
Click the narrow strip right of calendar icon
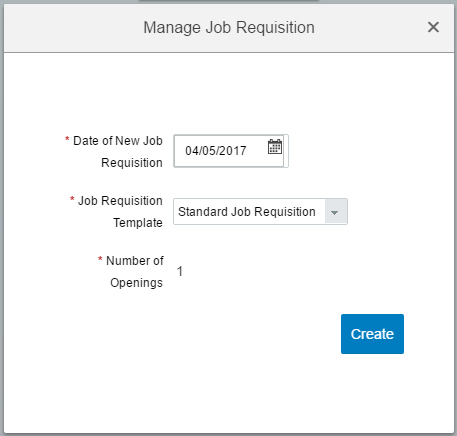pos(286,151)
